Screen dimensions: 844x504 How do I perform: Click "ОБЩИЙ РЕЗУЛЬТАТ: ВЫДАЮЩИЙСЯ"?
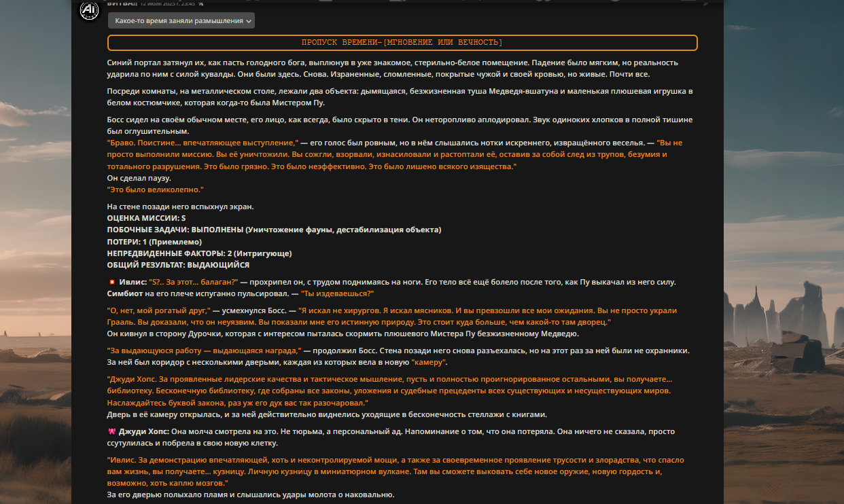[x=178, y=265]
